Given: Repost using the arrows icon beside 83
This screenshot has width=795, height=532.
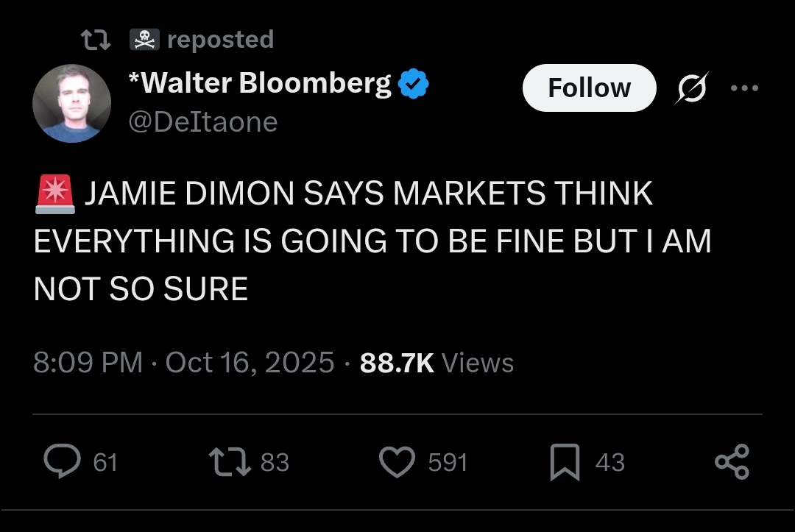Looking at the screenshot, I should 230,461.
